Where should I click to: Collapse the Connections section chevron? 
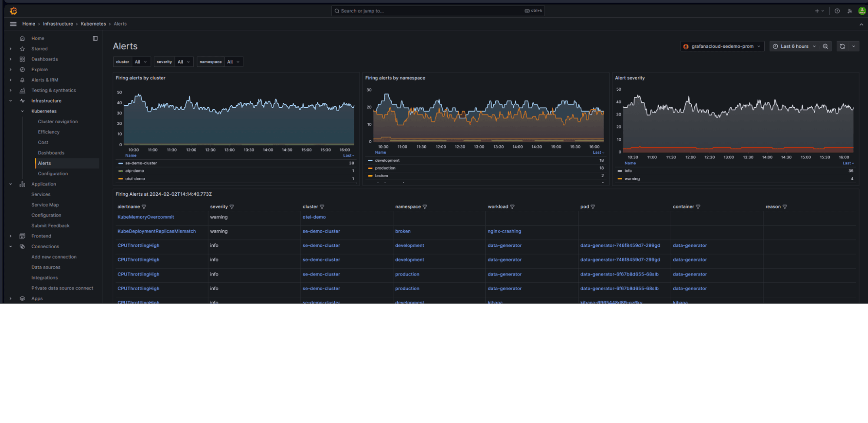click(10, 246)
